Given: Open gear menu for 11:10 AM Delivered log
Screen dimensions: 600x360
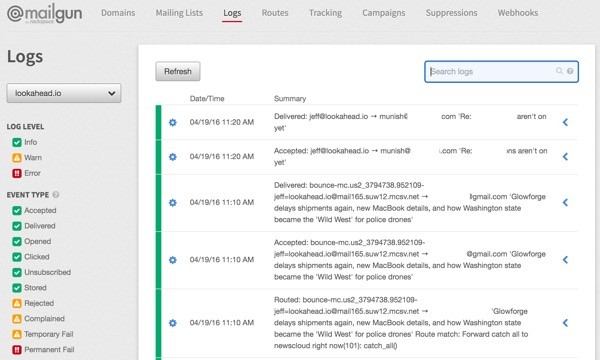Looking at the screenshot, I should [x=173, y=203].
